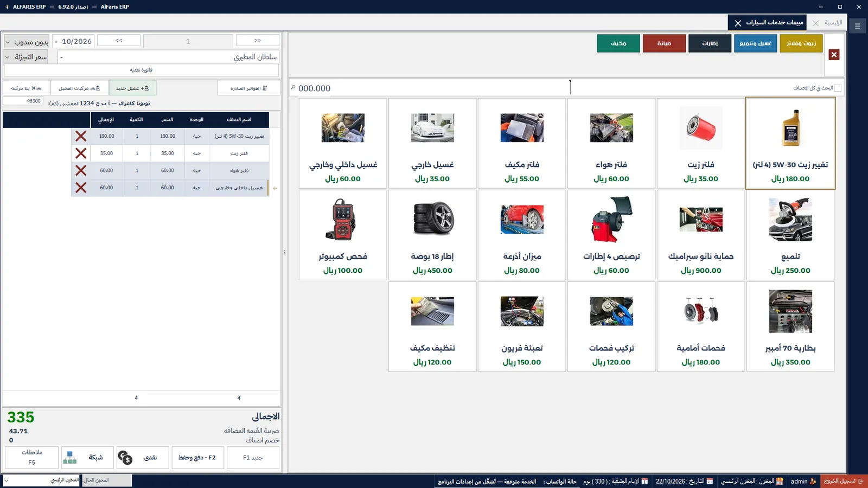Toggle البحث في كل الاصناف checkbox
The height and width of the screenshot is (488, 868).
838,88
